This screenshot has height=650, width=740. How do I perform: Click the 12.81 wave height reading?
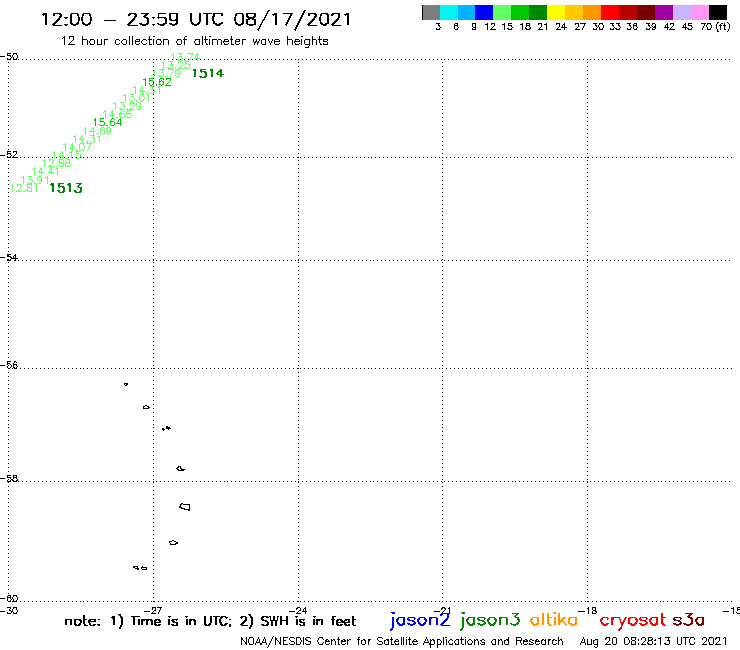coord(24,188)
